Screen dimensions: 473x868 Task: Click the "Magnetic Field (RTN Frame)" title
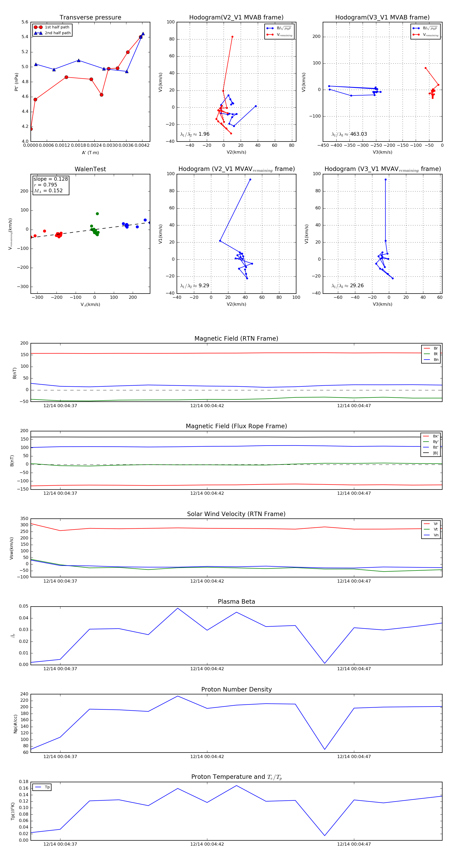(236, 338)
